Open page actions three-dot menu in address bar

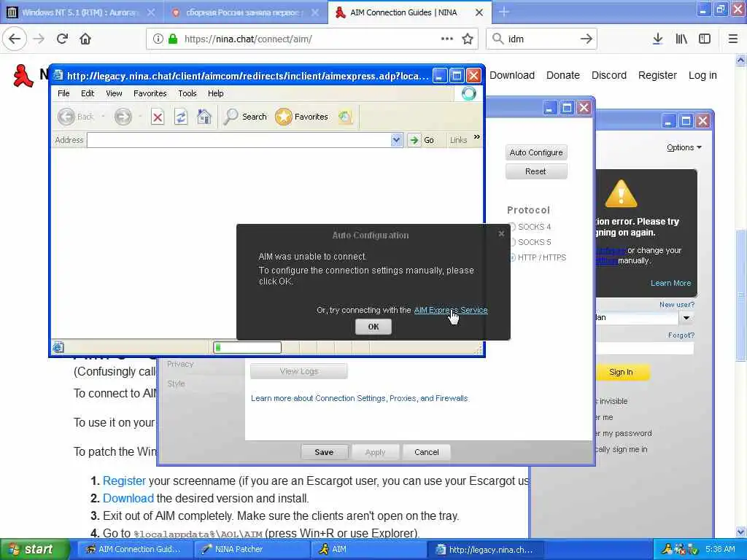(447, 39)
